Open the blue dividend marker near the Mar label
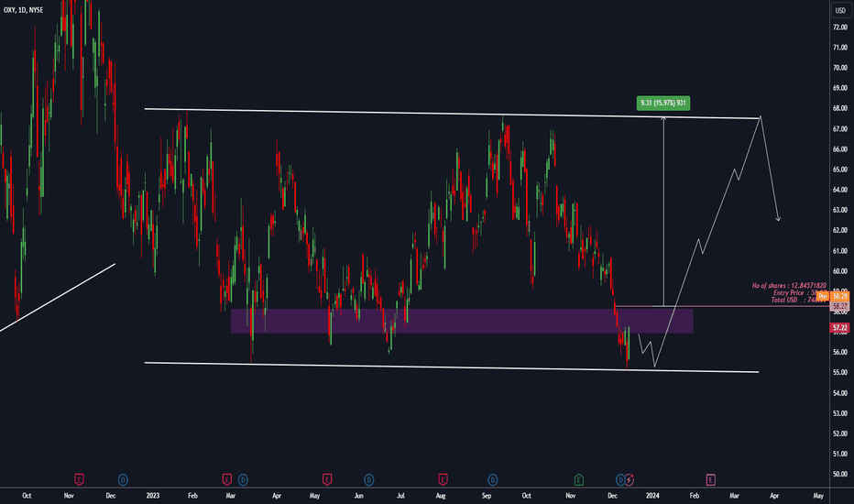The width and height of the screenshot is (854, 504). click(x=243, y=479)
